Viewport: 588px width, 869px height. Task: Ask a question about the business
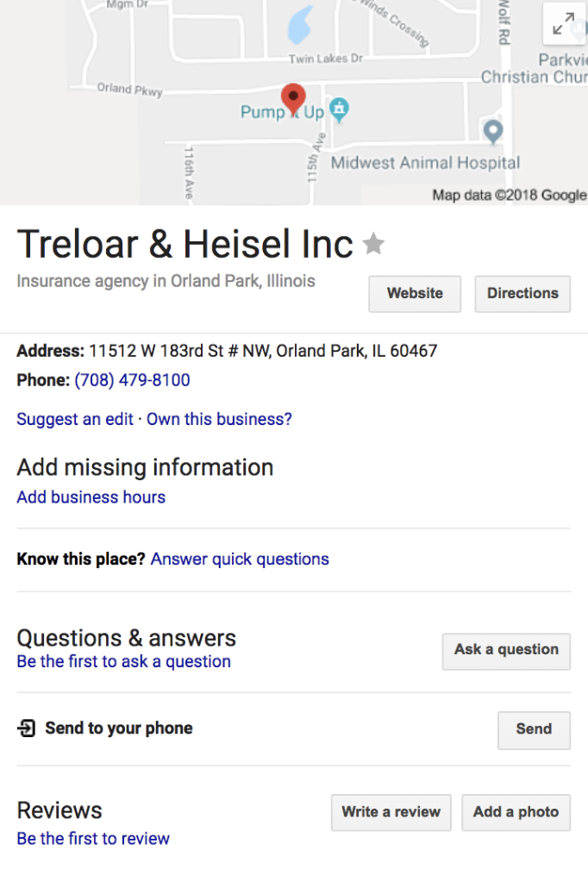coord(506,651)
